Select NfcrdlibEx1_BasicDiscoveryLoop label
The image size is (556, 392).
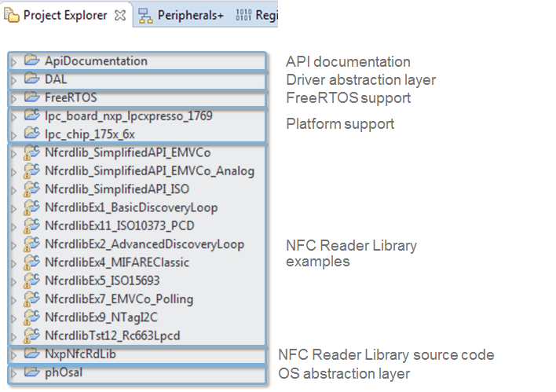(x=131, y=208)
